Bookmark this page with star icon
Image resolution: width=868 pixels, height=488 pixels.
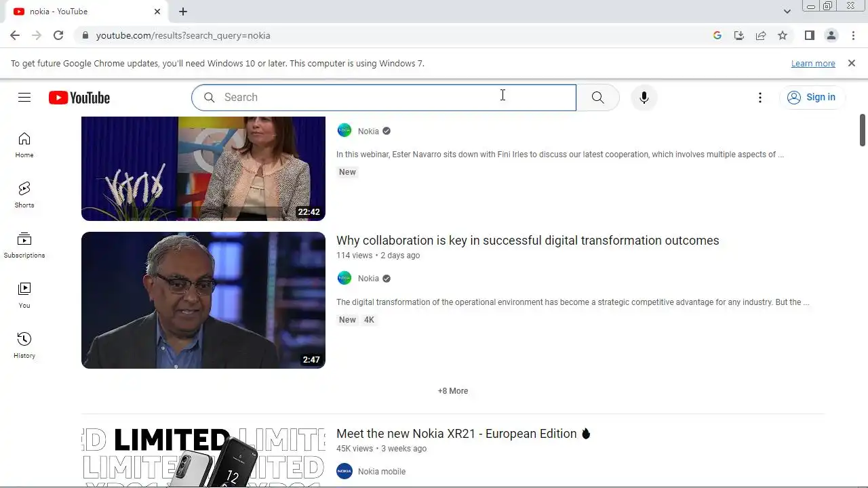tap(783, 35)
